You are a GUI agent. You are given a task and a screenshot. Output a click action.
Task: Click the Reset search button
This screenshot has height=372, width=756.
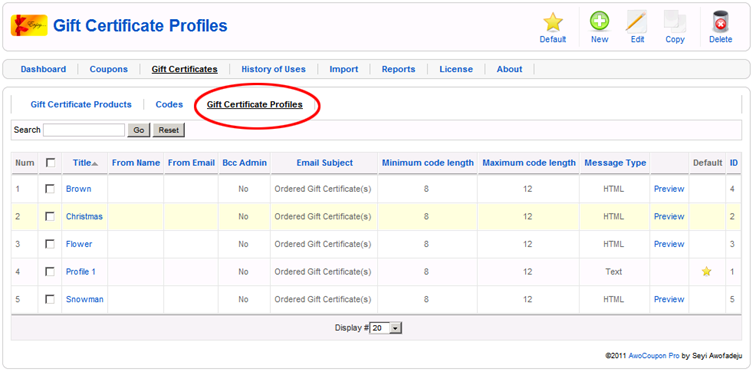(x=169, y=130)
